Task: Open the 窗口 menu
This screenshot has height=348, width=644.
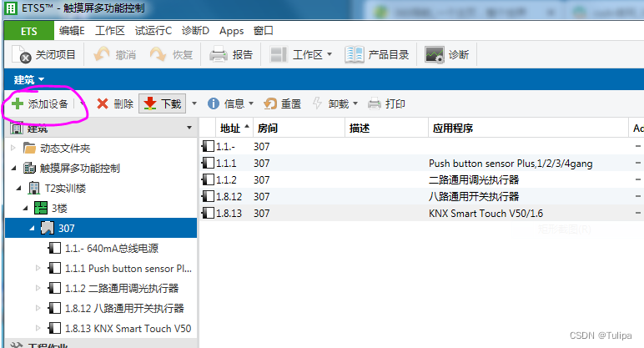Action: tap(264, 31)
